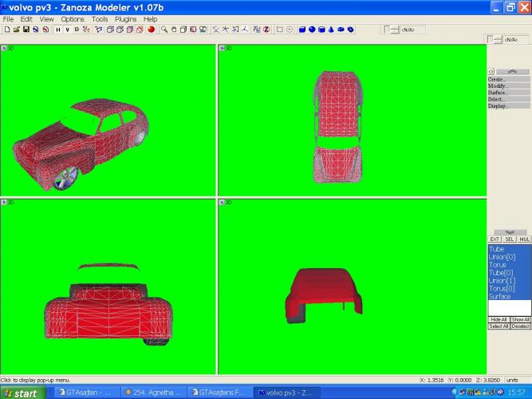Create a blue torus primitive
The image size is (532, 399).
point(341,30)
